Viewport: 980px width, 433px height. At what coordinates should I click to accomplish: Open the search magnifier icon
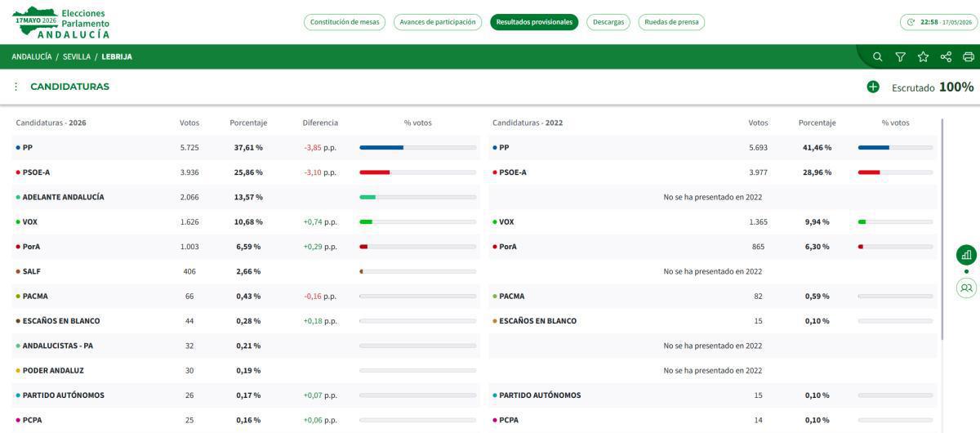(x=877, y=56)
